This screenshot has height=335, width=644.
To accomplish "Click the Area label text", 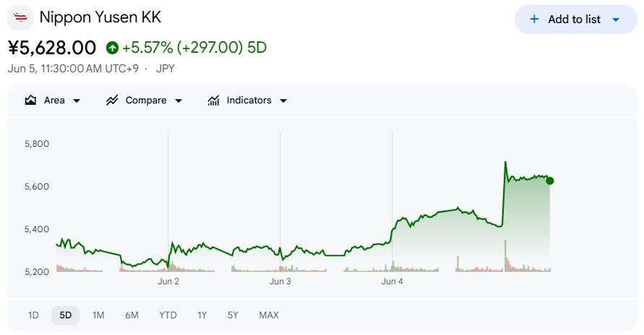I will [54, 101].
